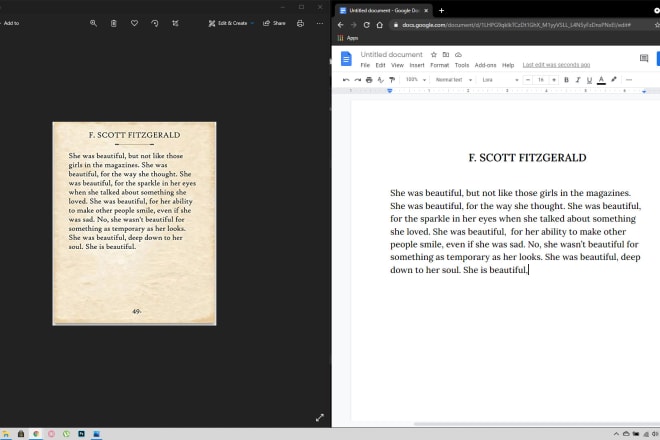Open the highlight color tool
This screenshot has width=660, height=440.
pyautogui.click(x=614, y=80)
